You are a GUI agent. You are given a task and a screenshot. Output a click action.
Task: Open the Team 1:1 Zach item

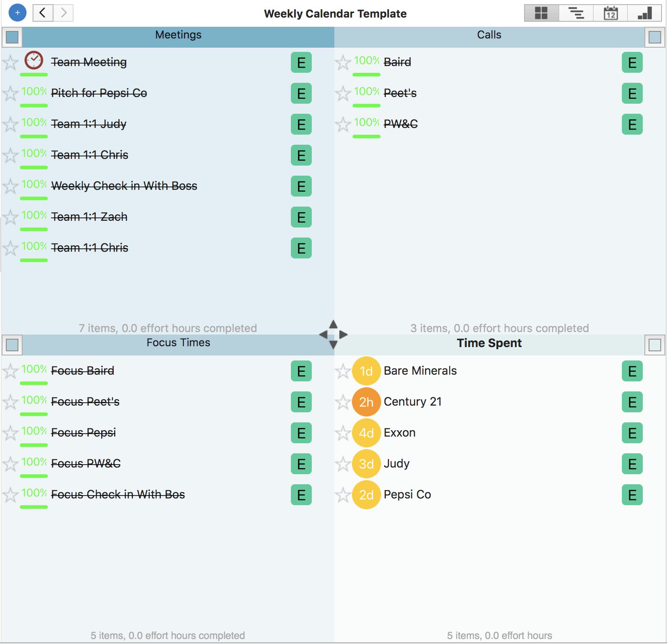(x=89, y=217)
